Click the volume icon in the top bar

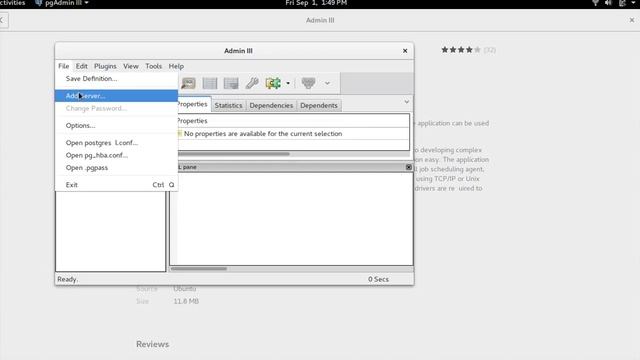click(x=608, y=3)
